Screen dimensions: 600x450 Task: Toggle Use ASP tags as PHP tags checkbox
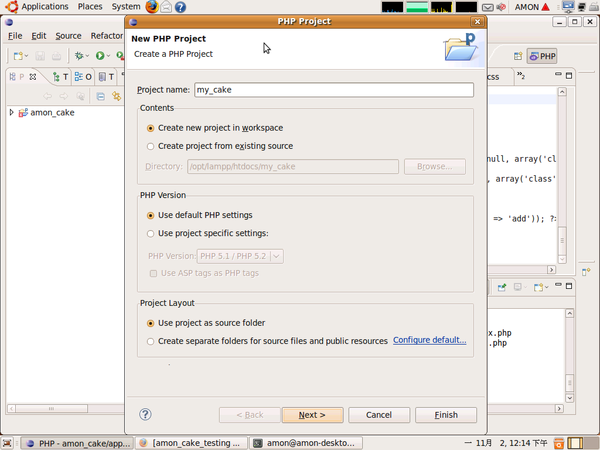[x=153, y=273]
